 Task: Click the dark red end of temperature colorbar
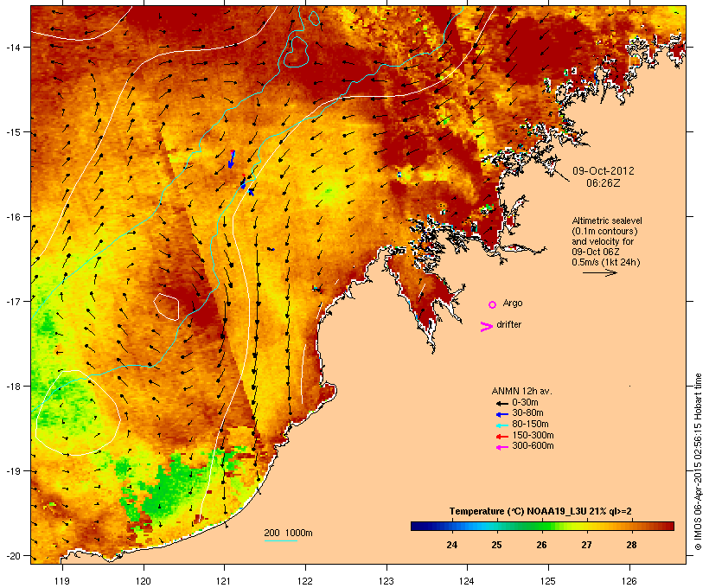point(669,526)
